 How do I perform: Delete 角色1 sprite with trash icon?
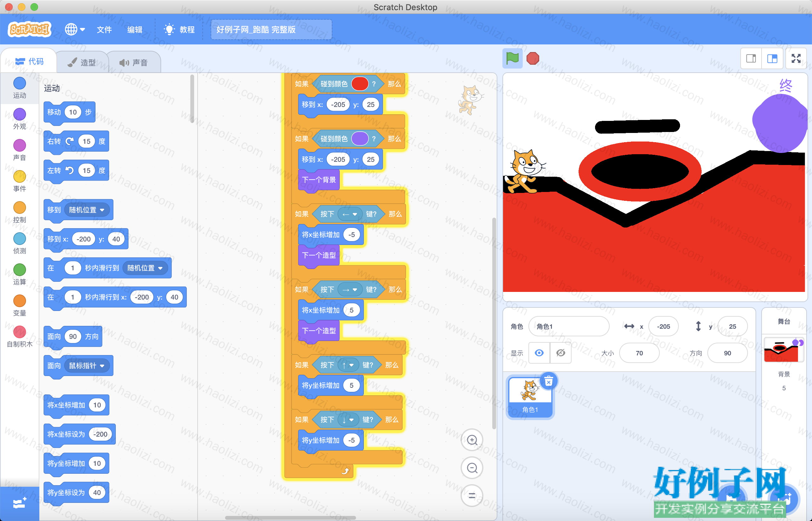pos(548,382)
